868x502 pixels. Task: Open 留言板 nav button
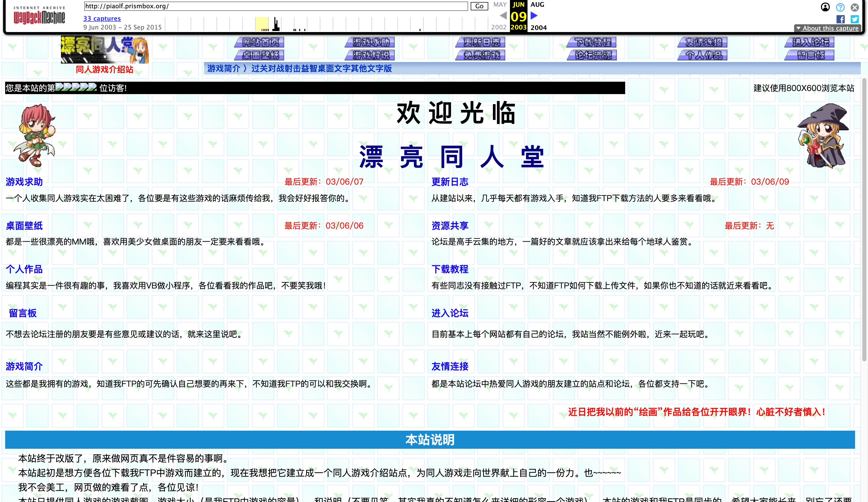(810, 55)
